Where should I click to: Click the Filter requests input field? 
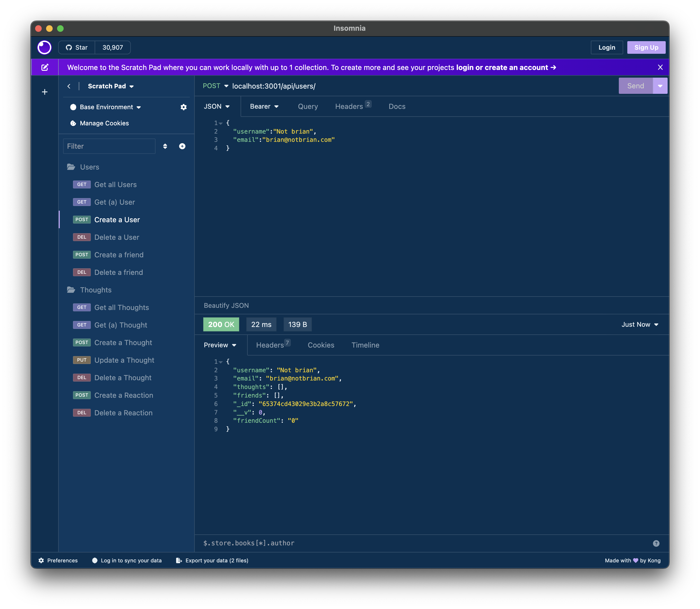109,146
